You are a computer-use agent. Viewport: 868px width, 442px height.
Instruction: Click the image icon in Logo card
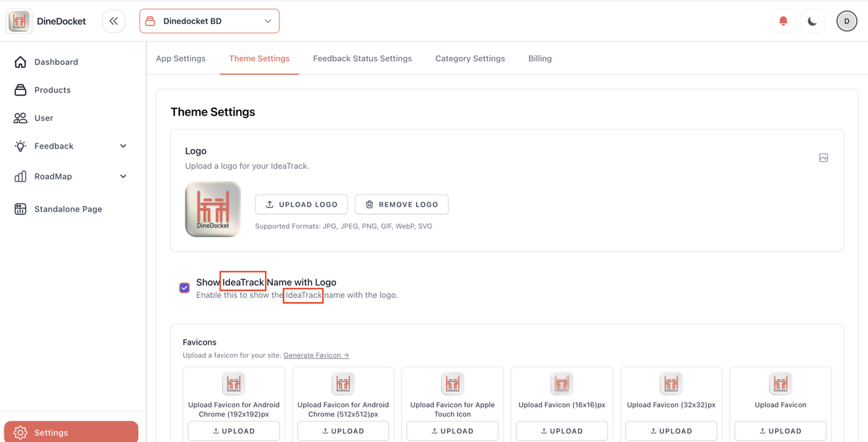(823, 157)
